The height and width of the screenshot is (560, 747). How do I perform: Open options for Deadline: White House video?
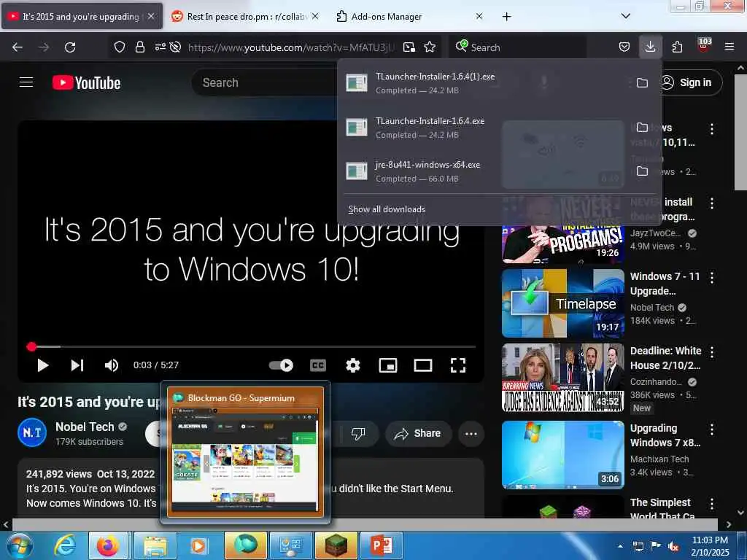(712, 352)
